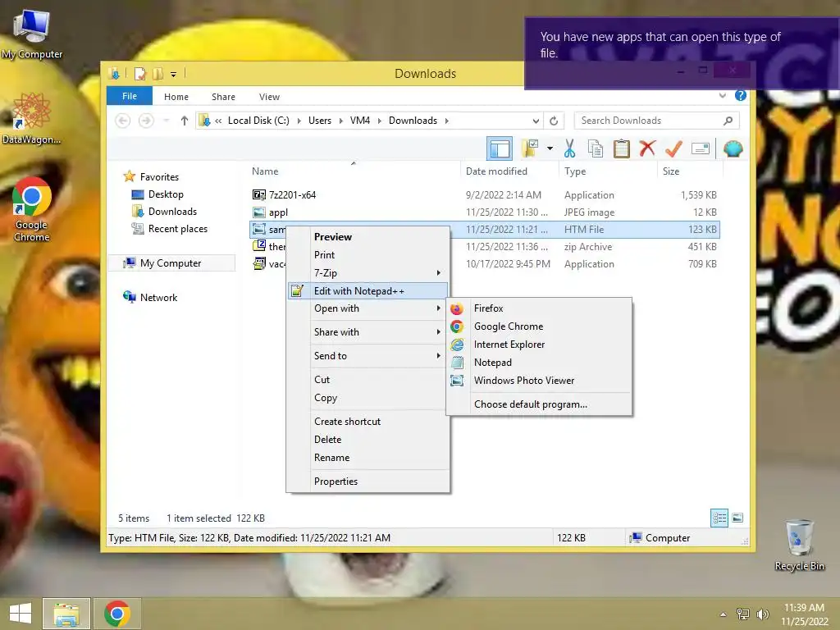Open the File tab
This screenshot has height=630, width=840.
pos(129,96)
